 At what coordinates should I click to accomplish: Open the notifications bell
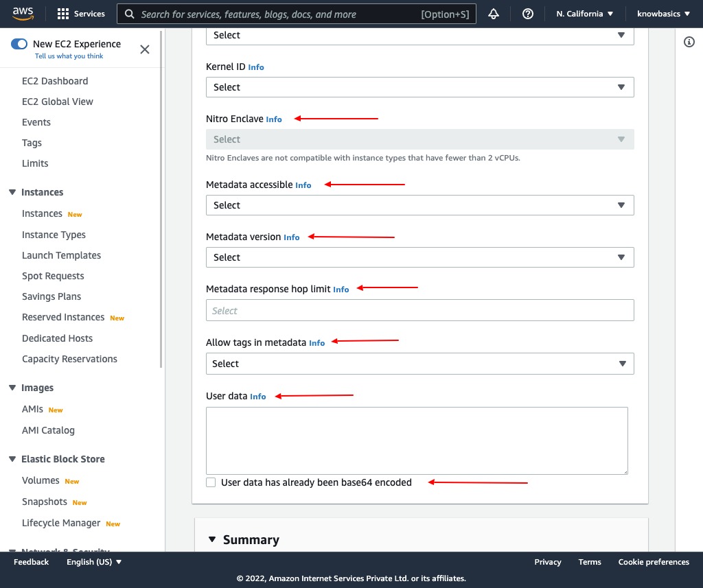(494, 14)
